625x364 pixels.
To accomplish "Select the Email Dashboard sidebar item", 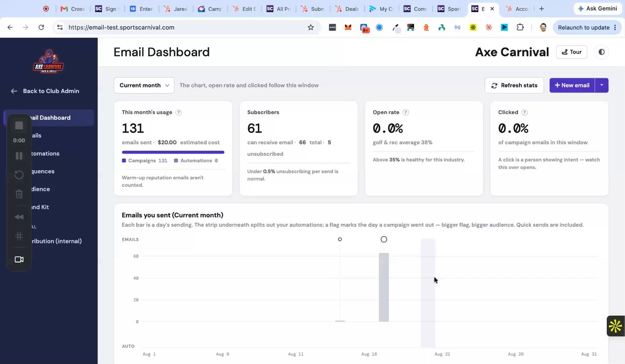I will pos(49,118).
